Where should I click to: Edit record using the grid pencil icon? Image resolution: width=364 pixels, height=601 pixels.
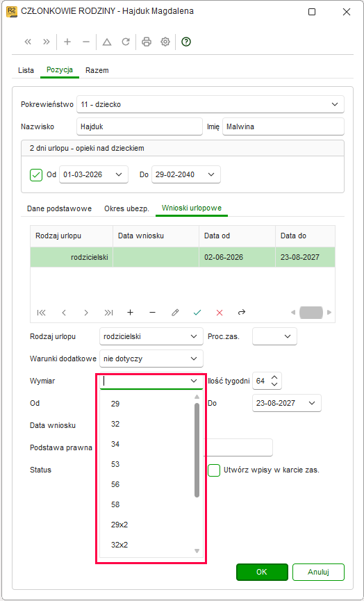pyautogui.click(x=175, y=313)
